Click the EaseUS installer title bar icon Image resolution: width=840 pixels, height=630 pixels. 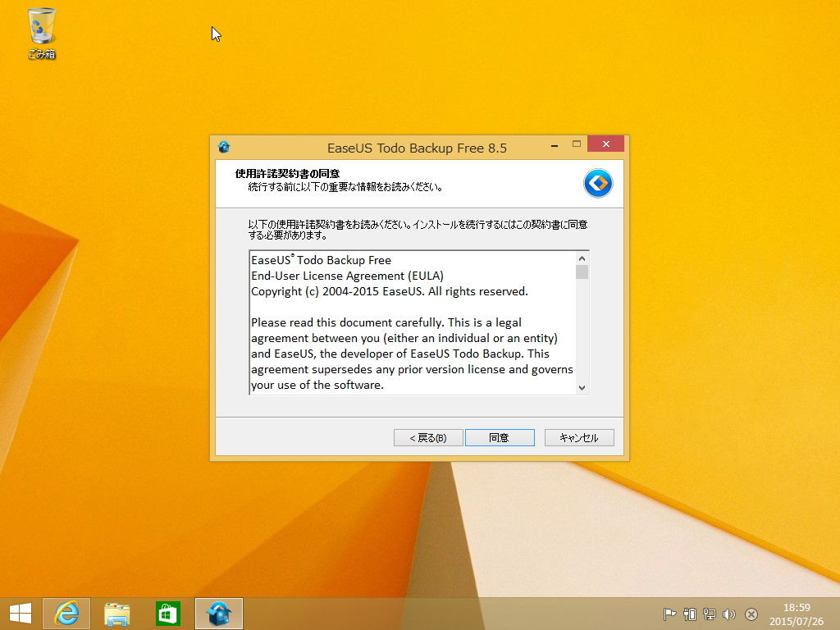point(224,147)
